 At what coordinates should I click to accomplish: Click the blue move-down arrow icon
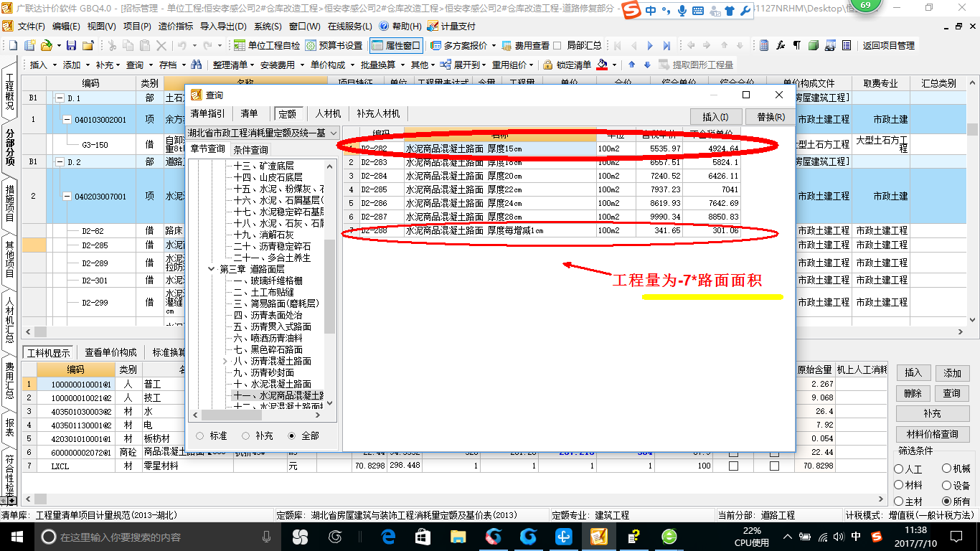[x=647, y=65]
